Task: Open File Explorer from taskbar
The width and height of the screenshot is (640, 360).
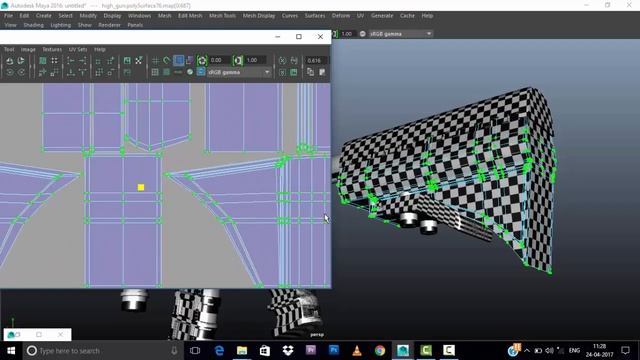Action: pos(242,351)
